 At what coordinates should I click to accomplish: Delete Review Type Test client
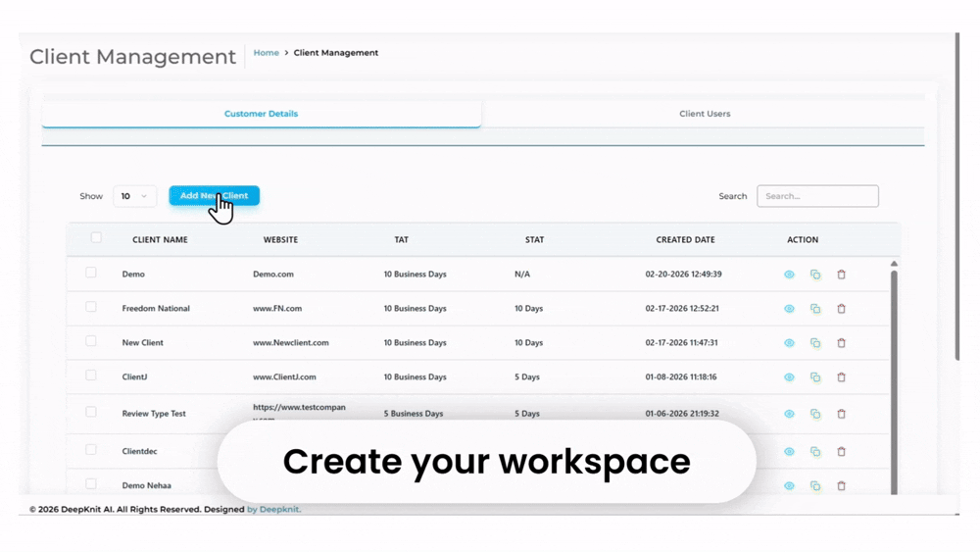(x=841, y=414)
